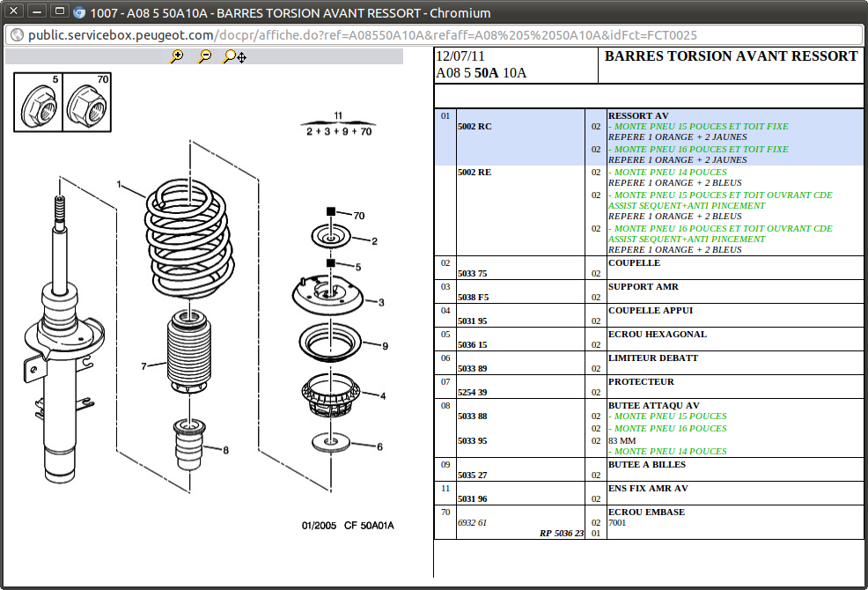This screenshot has width=868, height=590.
Task: Click the Chromium icon in title bar
Action: pos(79,12)
